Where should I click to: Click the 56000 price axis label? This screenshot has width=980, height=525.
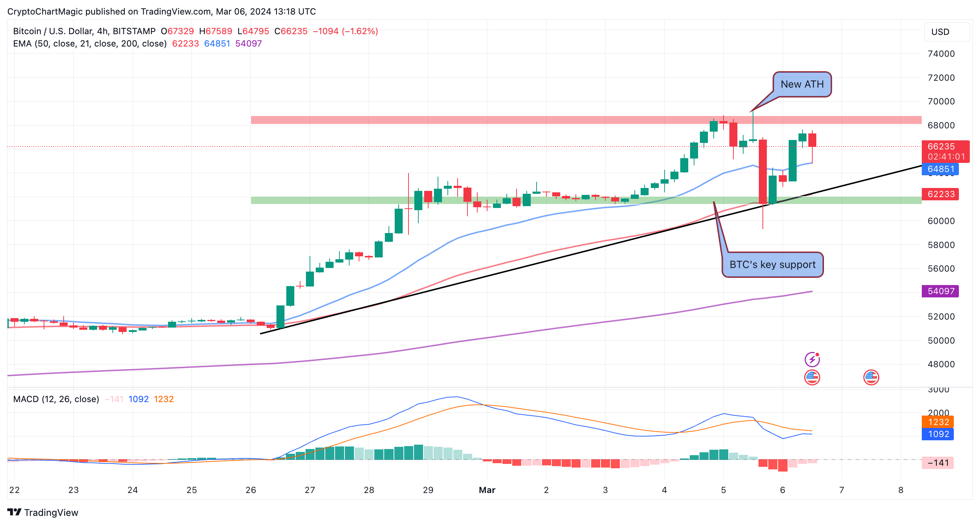tap(941, 269)
